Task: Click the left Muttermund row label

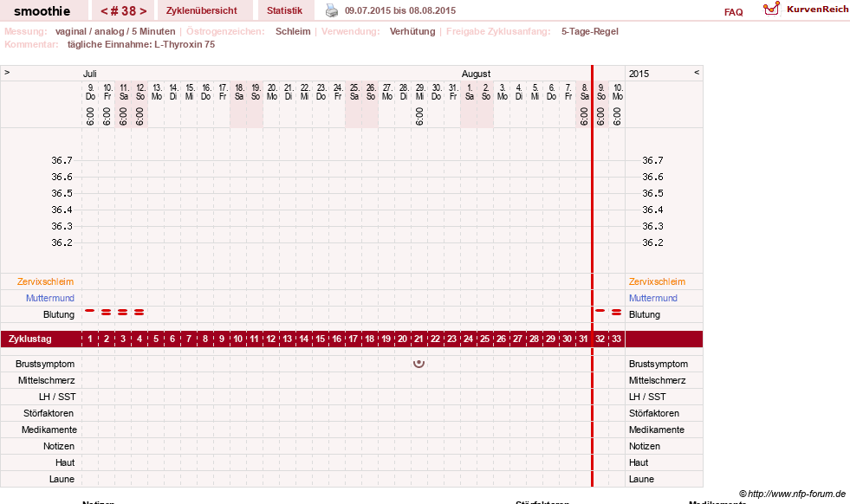Action: pos(50,298)
